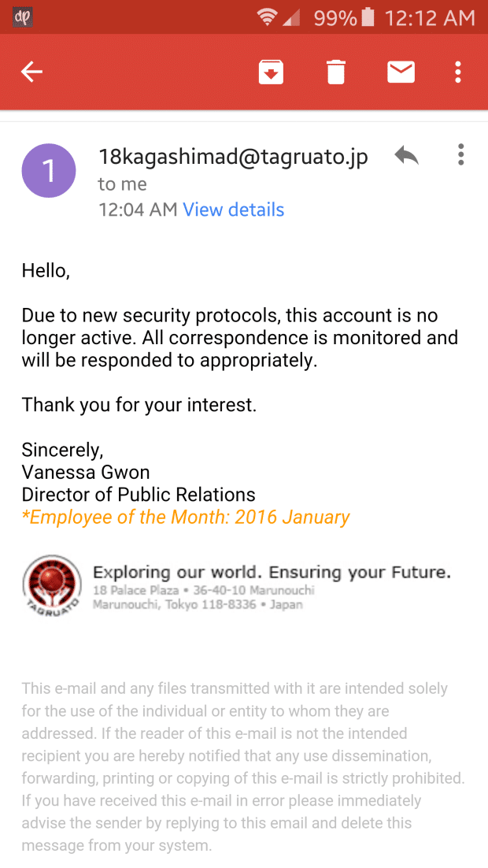Tap sender address 18kagashimad@tagruato.jp
Viewport: 488px width, 868px height.
(x=233, y=157)
